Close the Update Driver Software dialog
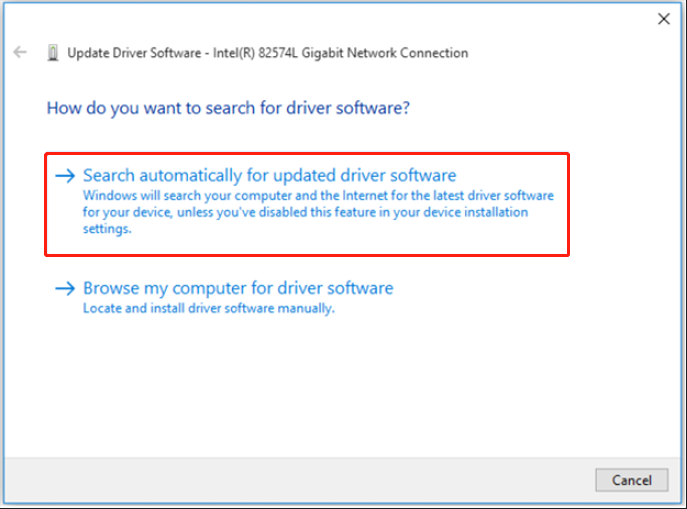 (664, 19)
